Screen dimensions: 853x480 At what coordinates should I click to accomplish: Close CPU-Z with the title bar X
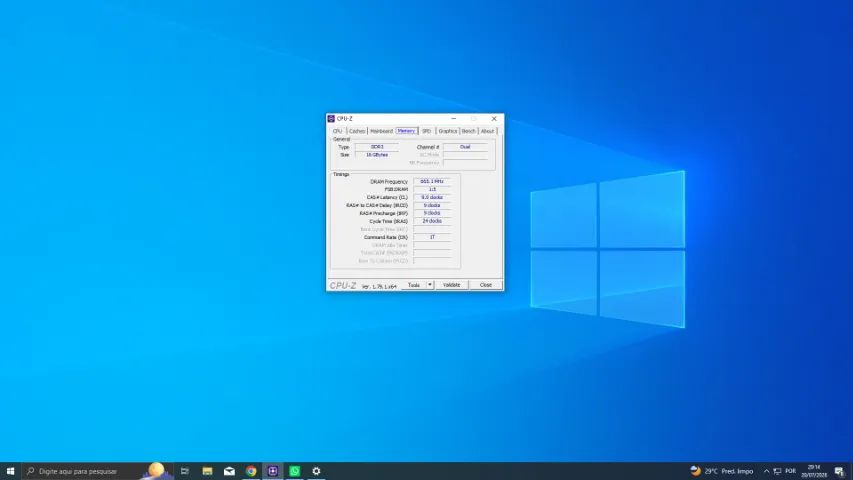(x=494, y=119)
